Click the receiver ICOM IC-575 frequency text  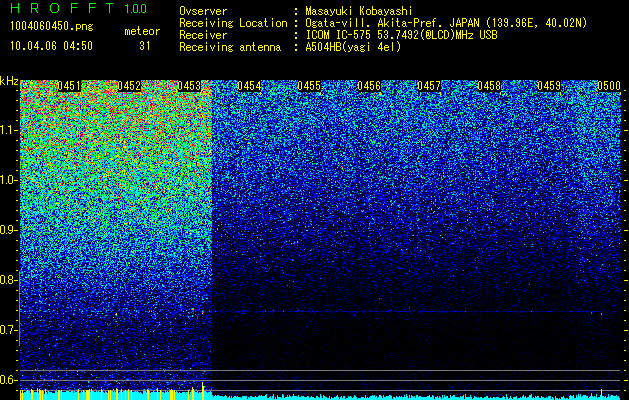click(x=401, y=35)
